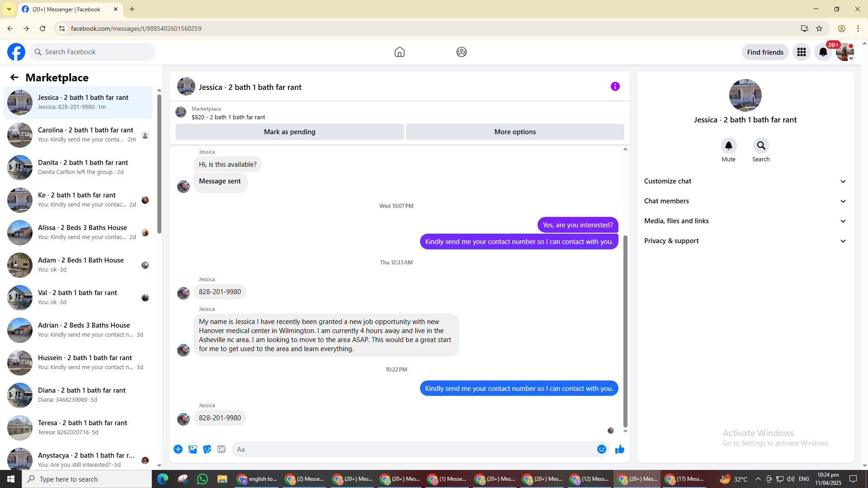Navigate back in the browser
Screen dimensions: 868x488
10,28
